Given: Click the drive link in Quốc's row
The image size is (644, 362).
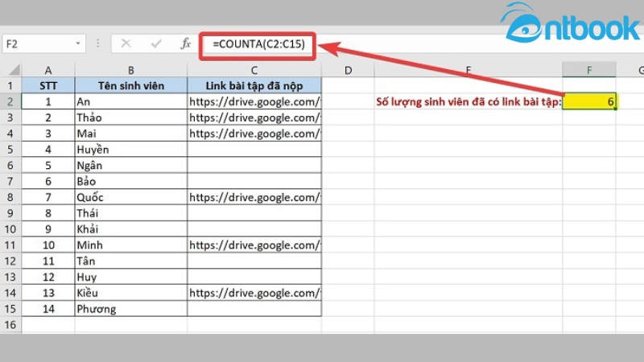Looking at the screenshot, I should tap(254, 197).
